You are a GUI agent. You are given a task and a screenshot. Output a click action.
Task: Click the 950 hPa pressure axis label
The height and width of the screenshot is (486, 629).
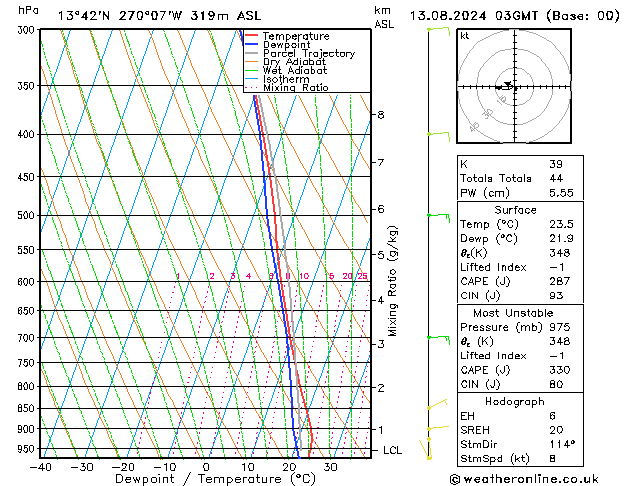tap(28, 449)
